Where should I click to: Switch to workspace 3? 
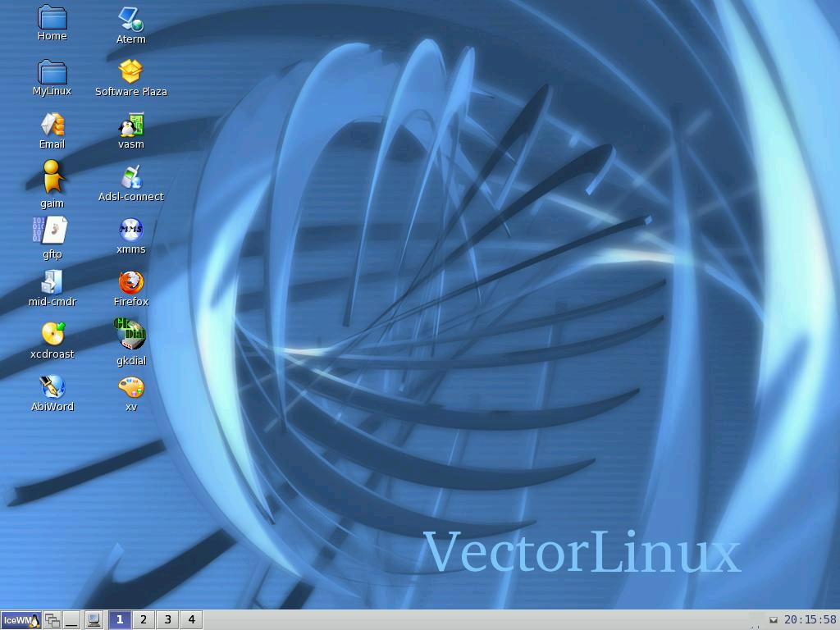[167, 620]
